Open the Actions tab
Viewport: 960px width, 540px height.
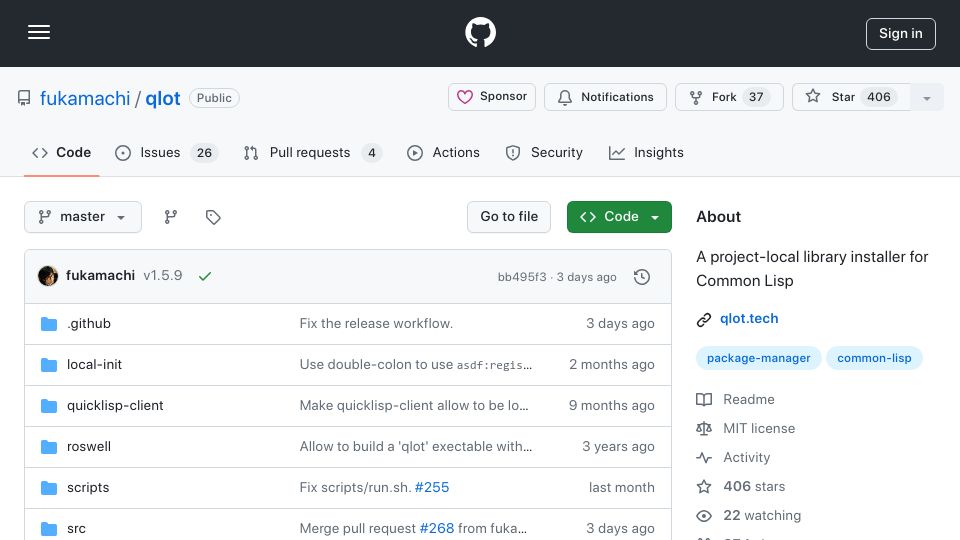click(443, 152)
